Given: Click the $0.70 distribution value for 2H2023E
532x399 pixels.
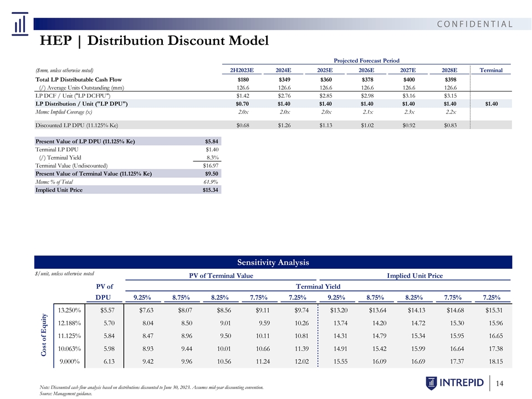Looking at the screenshot, I should (x=242, y=104).
